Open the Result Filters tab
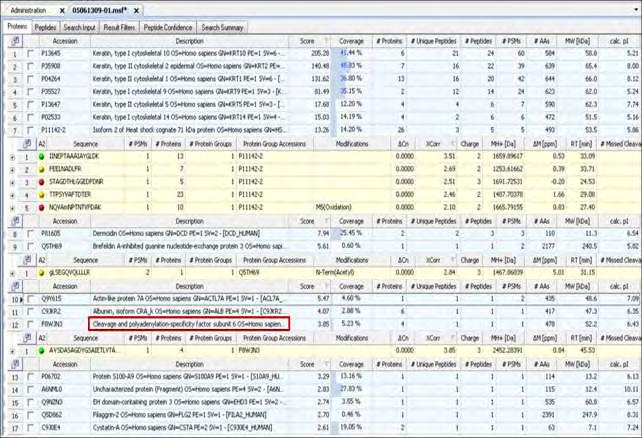Viewport: 642px width, 438px height. pyautogui.click(x=119, y=27)
